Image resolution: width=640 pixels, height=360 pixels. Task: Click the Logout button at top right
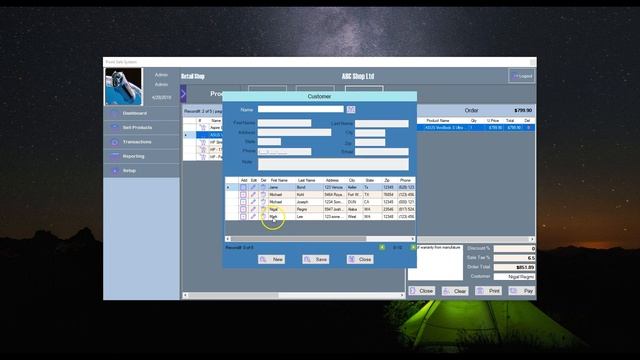click(x=522, y=76)
